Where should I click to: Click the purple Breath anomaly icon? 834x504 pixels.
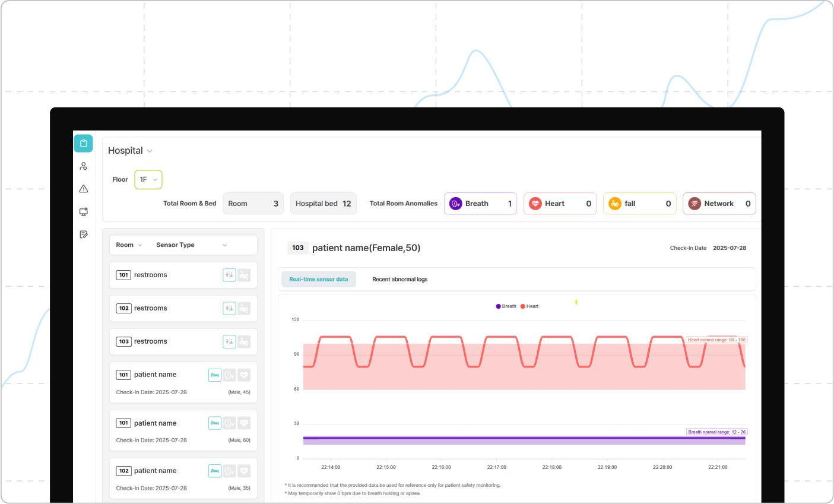[455, 203]
